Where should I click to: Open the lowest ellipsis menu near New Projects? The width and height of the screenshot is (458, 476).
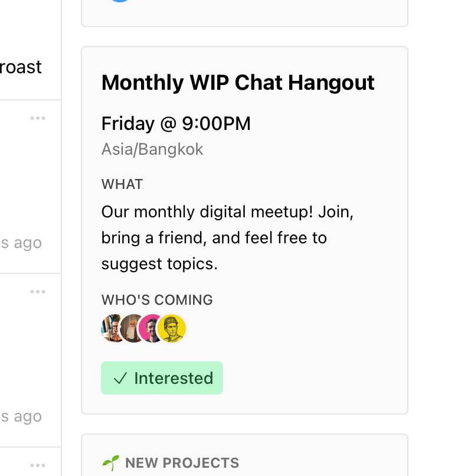38,465
